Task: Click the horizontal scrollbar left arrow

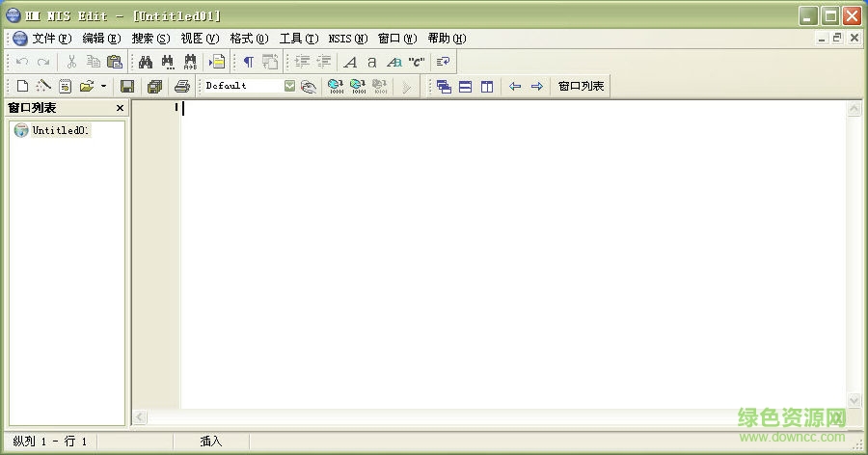Action: 140,416
